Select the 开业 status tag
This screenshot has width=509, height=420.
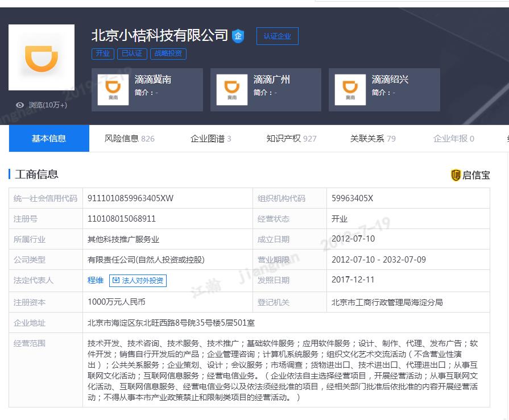click(102, 53)
